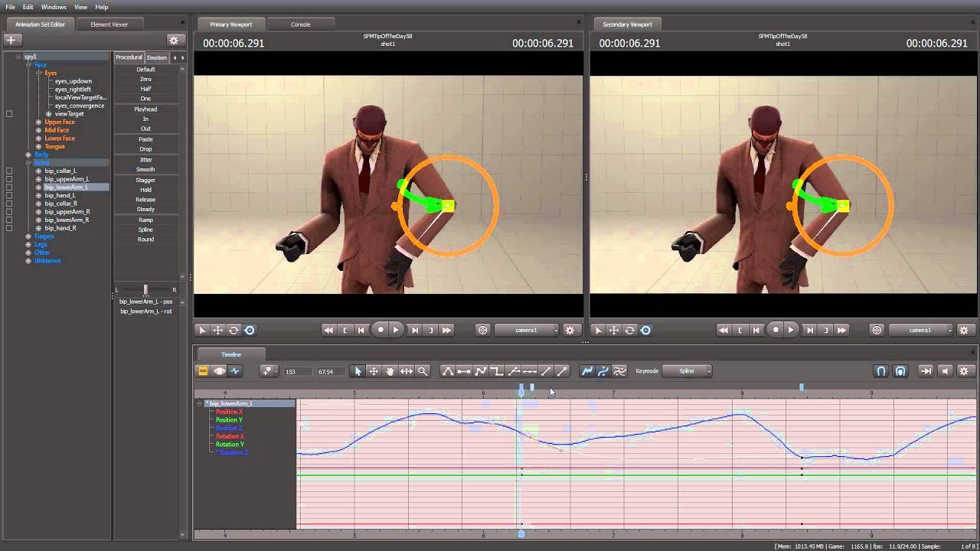Expand the Lower Face group
Screen dimensions: 980x551
click(x=38, y=139)
